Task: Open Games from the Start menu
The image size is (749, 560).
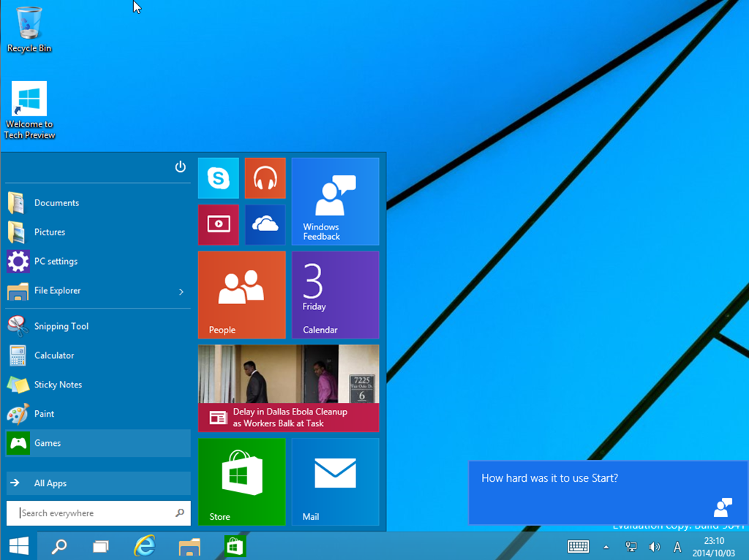Action: [98, 443]
